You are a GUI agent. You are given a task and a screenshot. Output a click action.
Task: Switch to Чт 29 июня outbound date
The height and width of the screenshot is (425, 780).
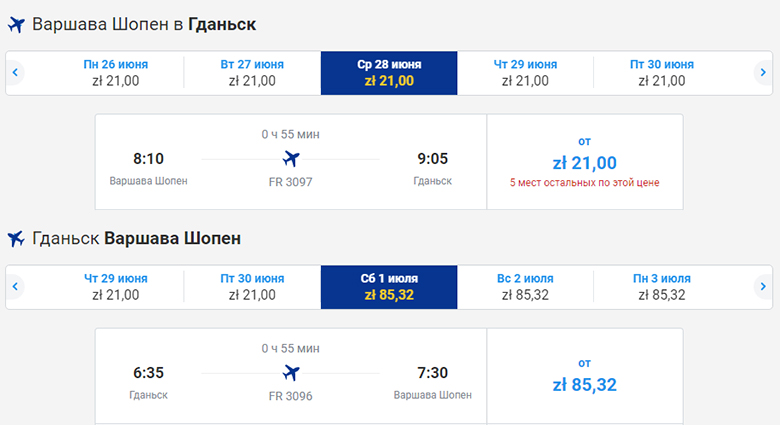pos(525,73)
